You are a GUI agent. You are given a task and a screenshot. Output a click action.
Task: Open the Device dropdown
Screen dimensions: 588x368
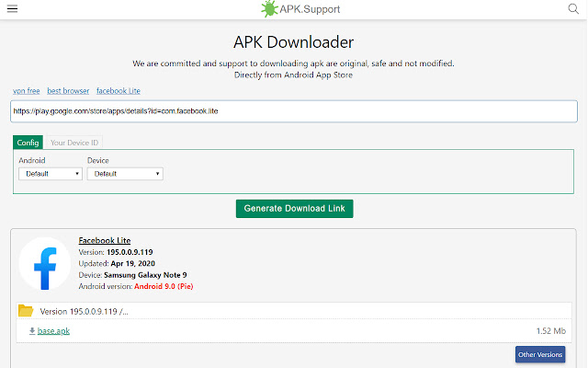pos(125,174)
